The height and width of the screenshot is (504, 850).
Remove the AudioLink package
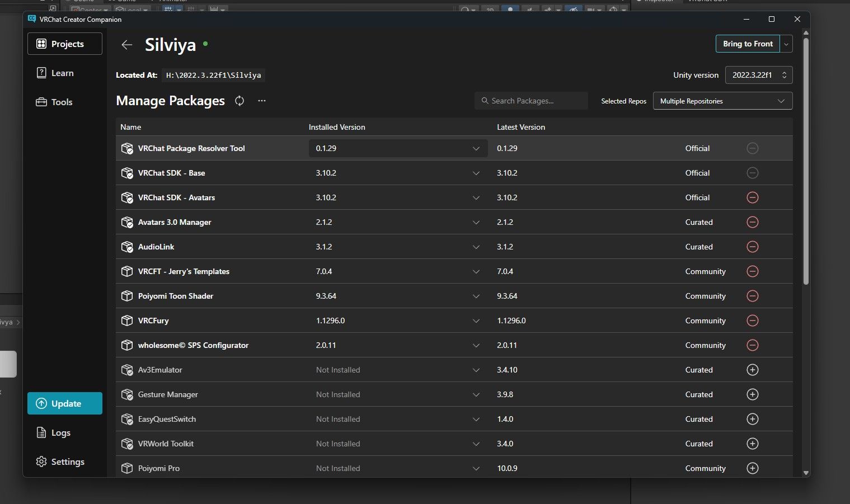(x=753, y=247)
